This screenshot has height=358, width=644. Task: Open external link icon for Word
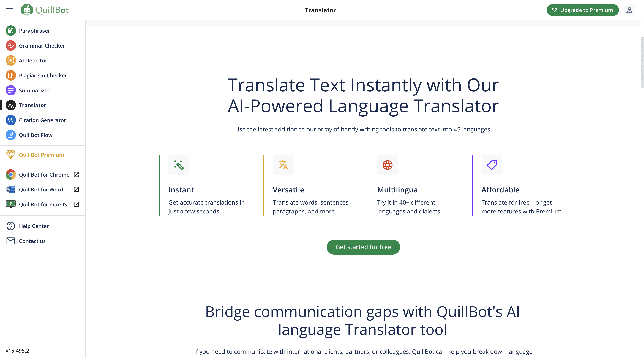pyautogui.click(x=77, y=190)
